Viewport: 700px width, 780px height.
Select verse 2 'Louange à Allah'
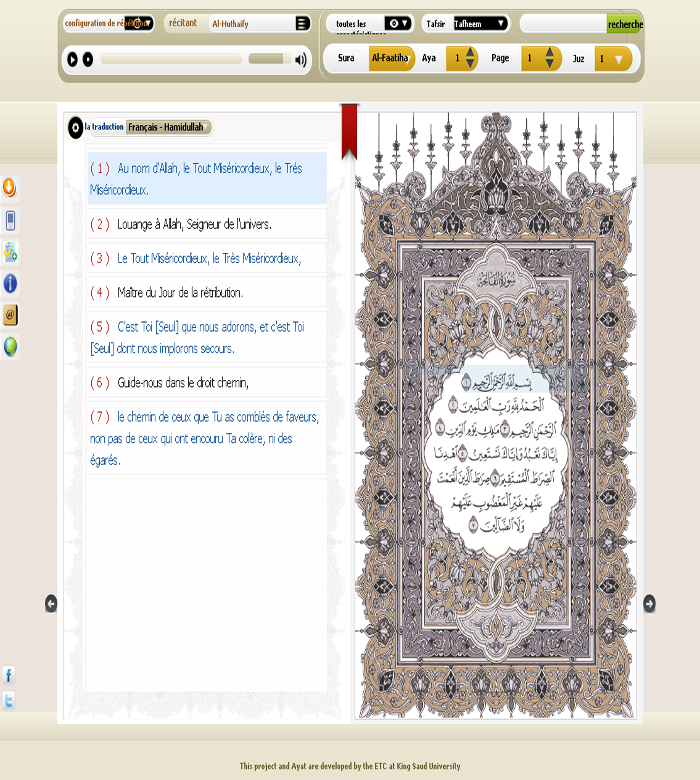pyautogui.click(x=207, y=224)
